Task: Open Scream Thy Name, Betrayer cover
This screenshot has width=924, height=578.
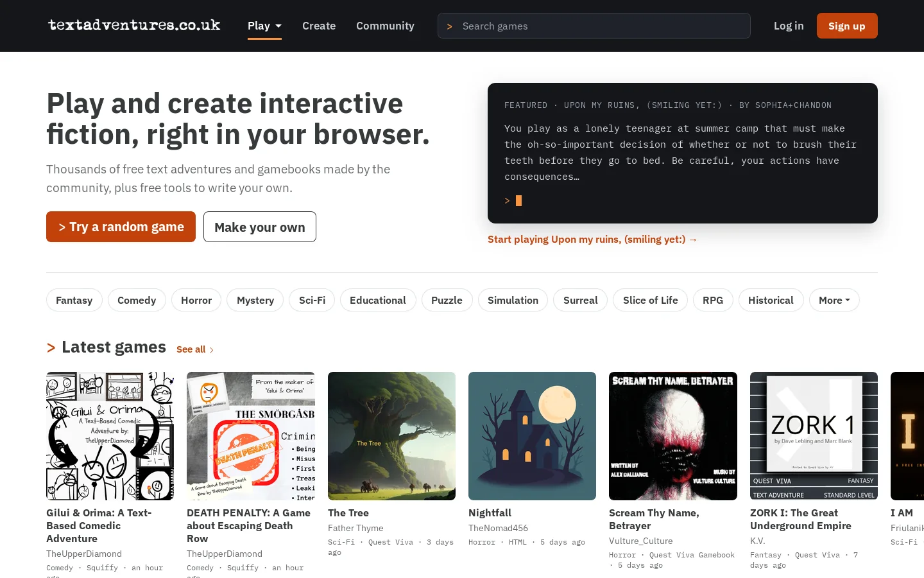Action: coord(673,436)
